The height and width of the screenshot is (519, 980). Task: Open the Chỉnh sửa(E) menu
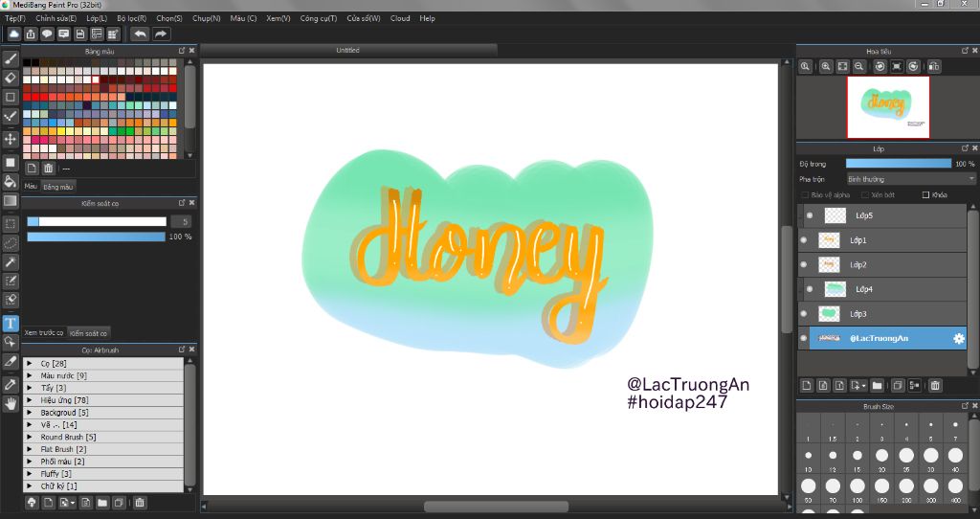pyautogui.click(x=56, y=18)
